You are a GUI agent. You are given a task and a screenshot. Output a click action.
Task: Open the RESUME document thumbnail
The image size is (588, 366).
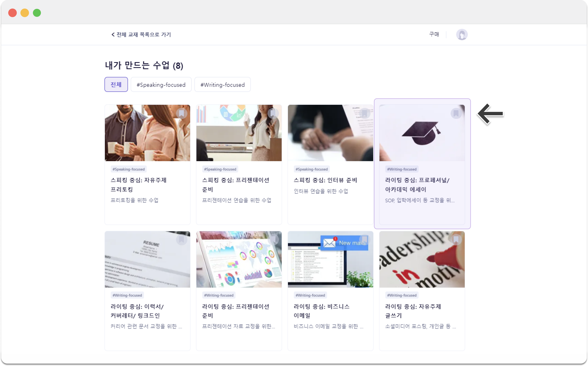tap(148, 259)
